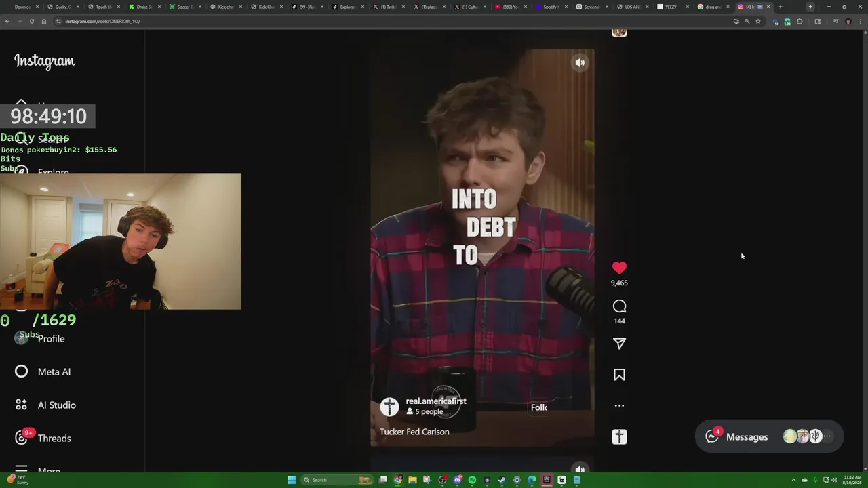The width and height of the screenshot is (868, 488).
Task: Mute the next reel's speaker icon
Action: tap(580, 468)
